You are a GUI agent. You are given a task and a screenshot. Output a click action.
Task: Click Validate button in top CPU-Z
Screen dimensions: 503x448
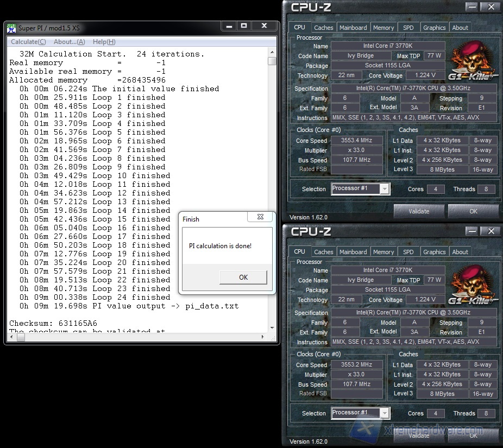click(x=418, y=211)
